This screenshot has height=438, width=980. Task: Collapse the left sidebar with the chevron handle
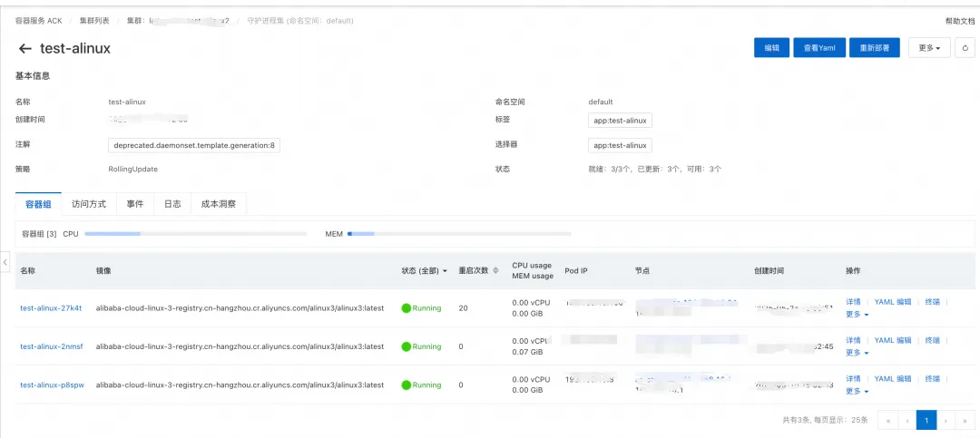pos(5,262)
